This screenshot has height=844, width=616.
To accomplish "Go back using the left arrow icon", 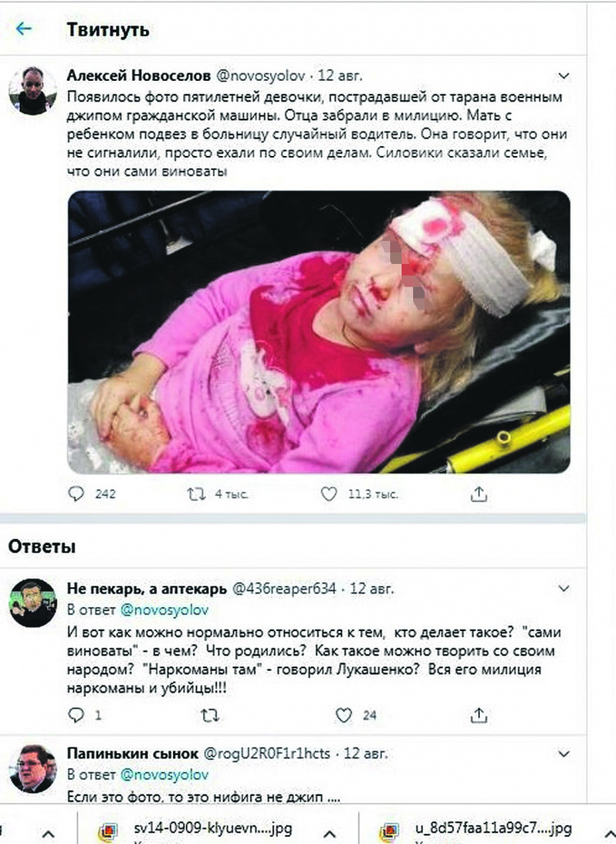I will tap(24, 29).
